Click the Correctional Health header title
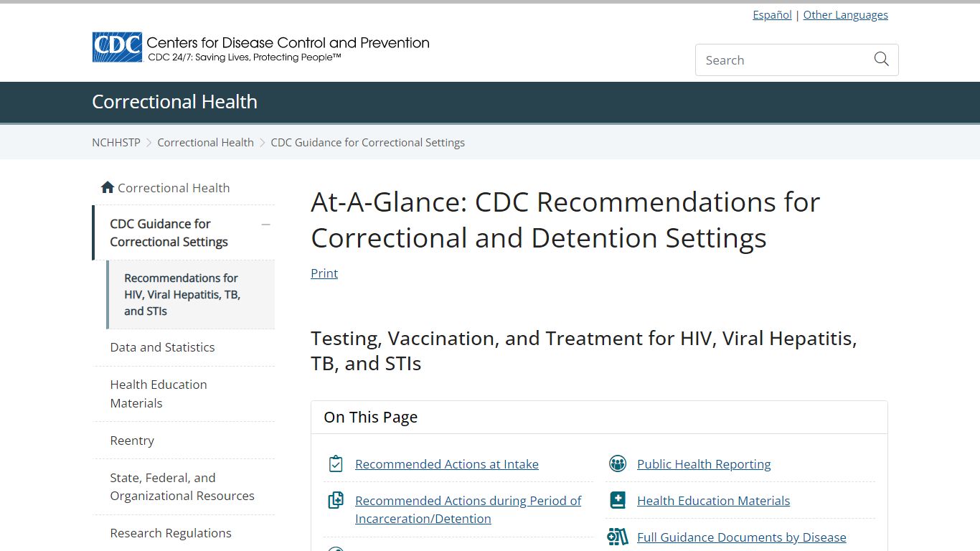 click(174, 102)
